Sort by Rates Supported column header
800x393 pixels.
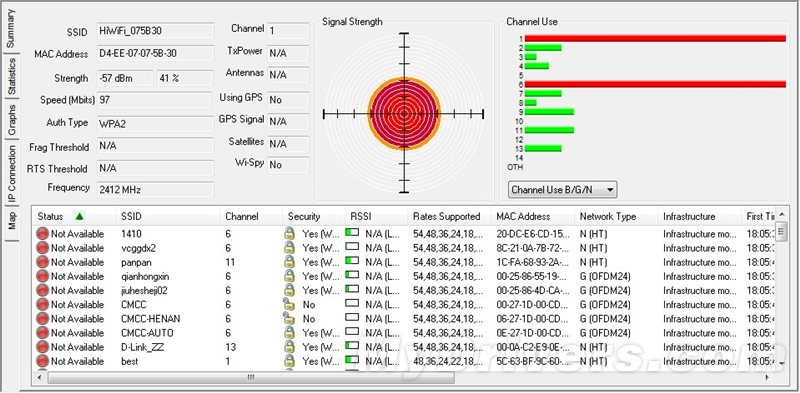point(449,216)
